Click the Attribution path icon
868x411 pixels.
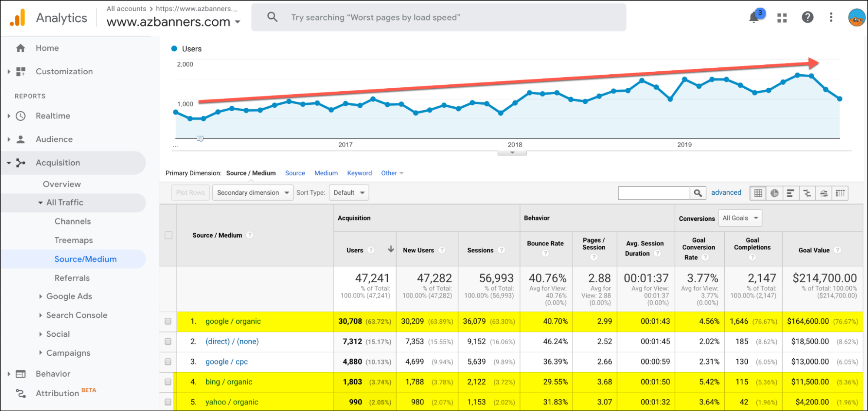click(20, 393)
